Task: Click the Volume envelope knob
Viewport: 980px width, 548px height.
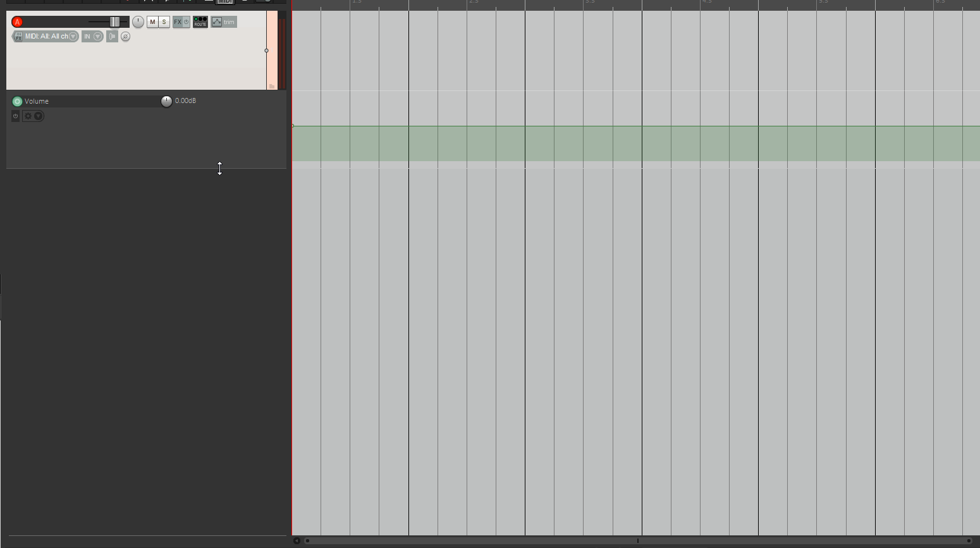Action: (x=166, y=101)
